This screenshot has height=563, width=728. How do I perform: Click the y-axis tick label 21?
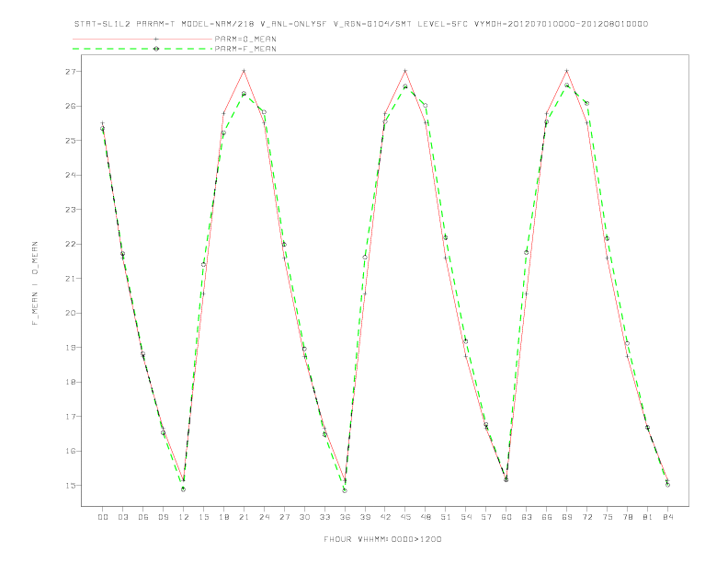[x=70, y=278]
